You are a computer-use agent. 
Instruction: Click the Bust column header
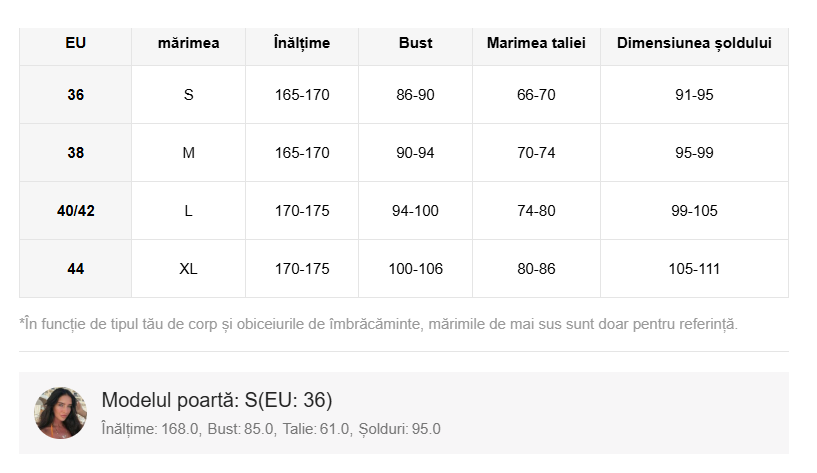tap(415, 43)
